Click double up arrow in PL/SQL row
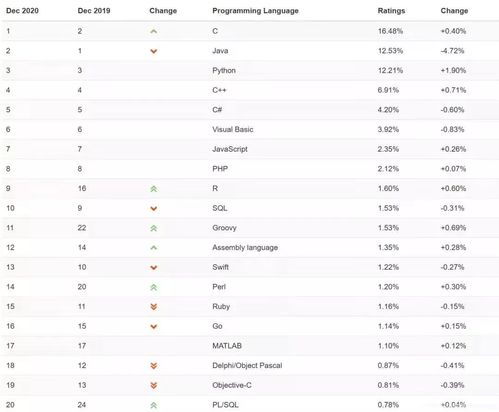 pyautogui.click(x=154, y=405)
